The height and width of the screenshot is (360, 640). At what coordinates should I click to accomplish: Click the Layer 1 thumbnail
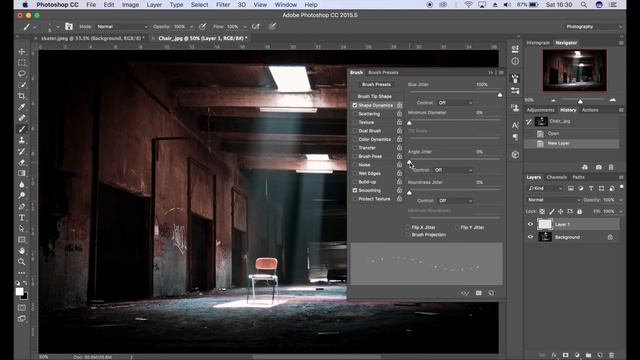click(x=545, y=224)
